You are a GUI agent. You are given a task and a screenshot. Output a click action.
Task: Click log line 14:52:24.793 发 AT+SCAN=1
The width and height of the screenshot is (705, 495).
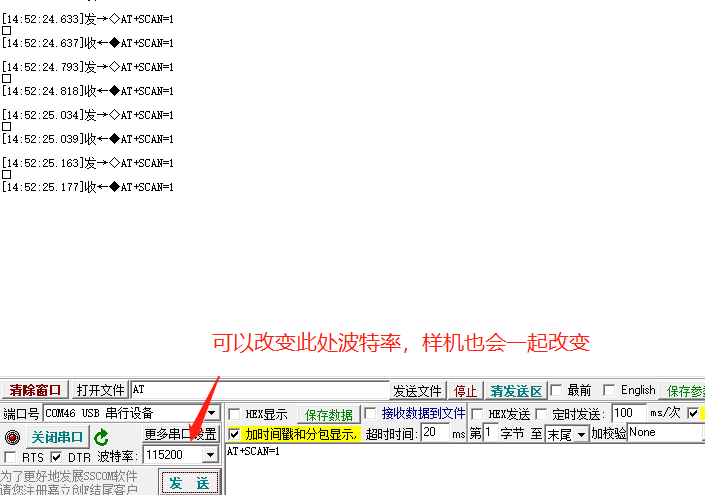pyautogui.click(x=88, y=67)
